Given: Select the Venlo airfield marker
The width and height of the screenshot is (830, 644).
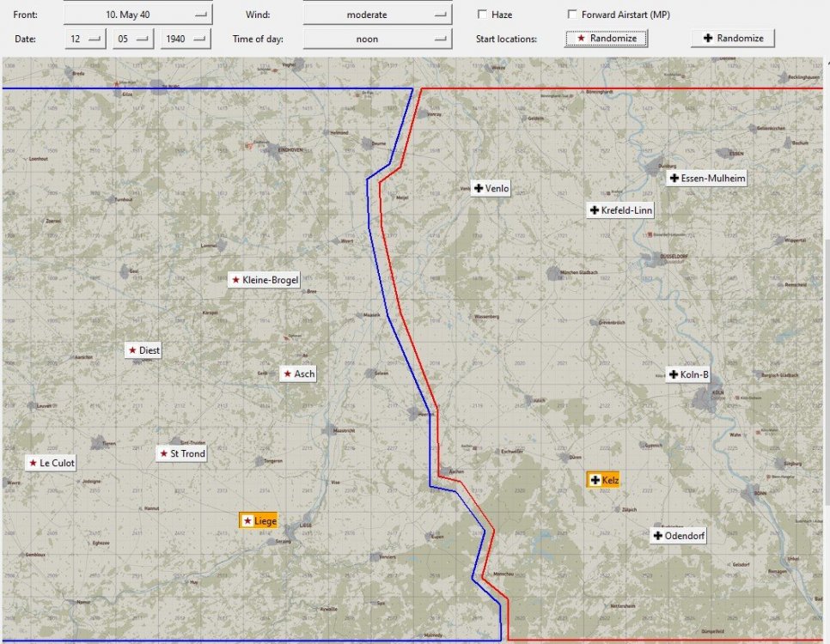Looking at the screenshot, I should click(x=491, y=188).
